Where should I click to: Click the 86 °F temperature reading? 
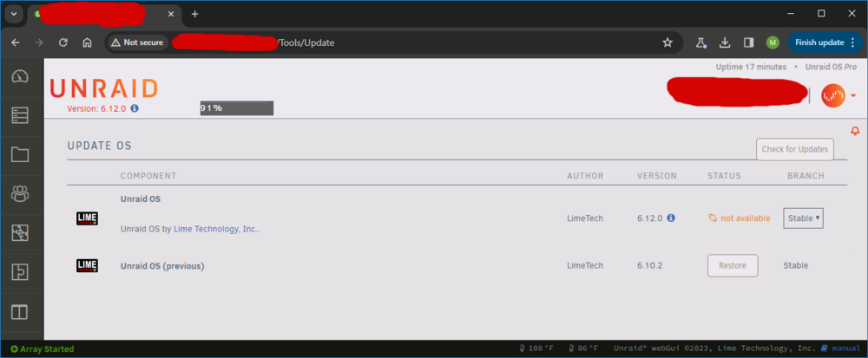[583, 348]
